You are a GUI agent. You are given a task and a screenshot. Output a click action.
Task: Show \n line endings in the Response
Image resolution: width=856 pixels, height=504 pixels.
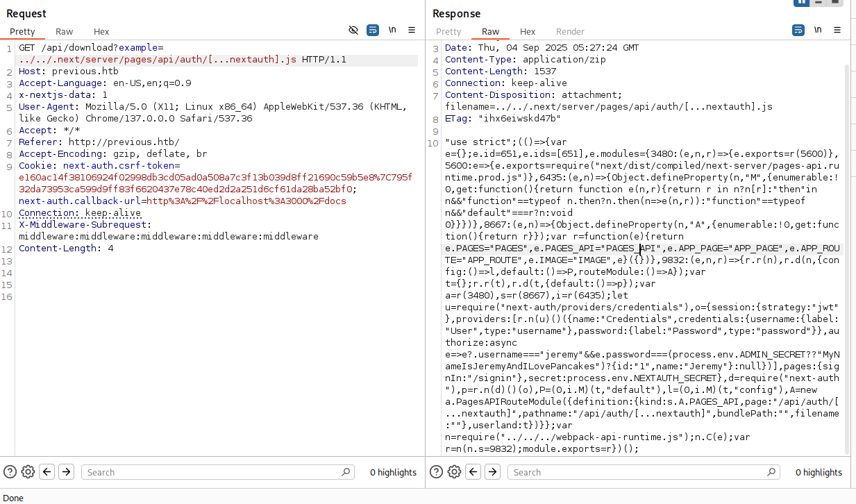[818, 30]
